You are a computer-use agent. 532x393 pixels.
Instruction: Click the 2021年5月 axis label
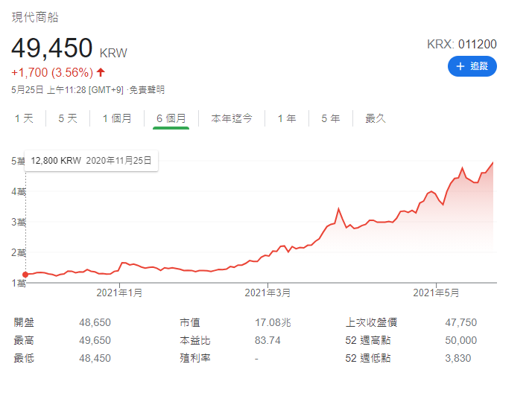436,293
